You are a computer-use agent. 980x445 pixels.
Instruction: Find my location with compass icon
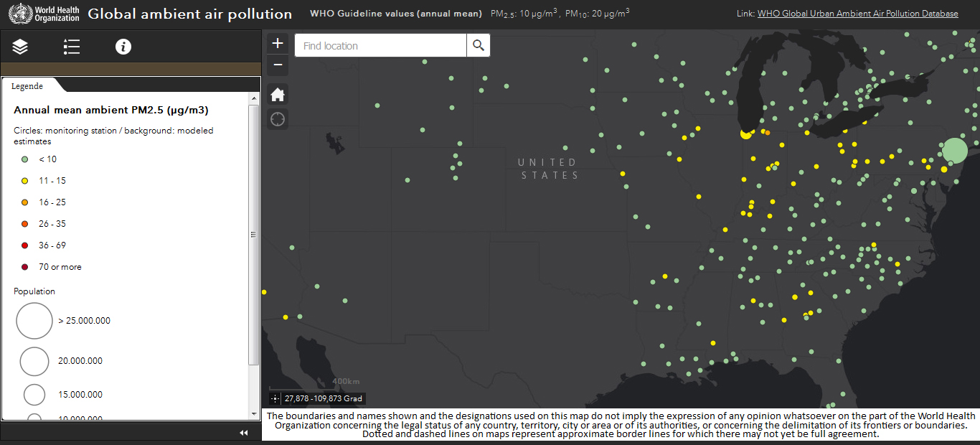tap(278, 119)
